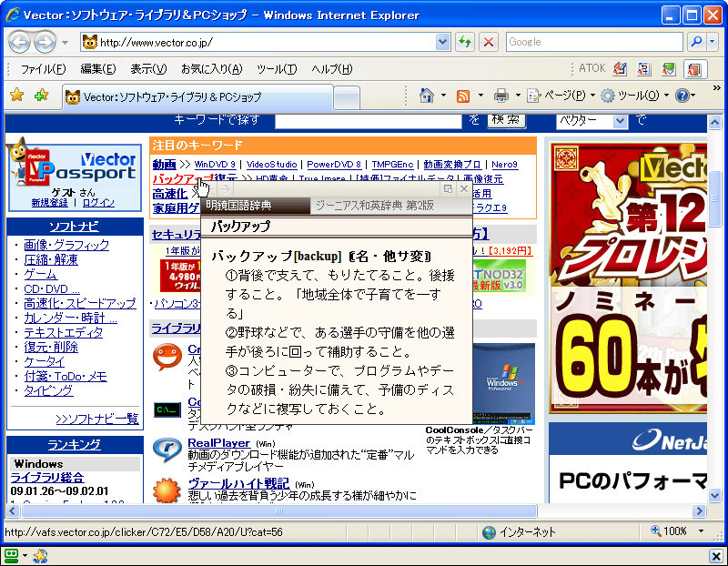
Task: Go back with the browser Back arrow
Action: click(x=19, y=42)
